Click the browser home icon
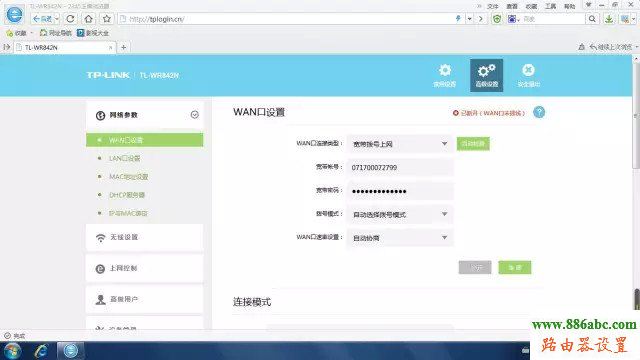The image size is (640, 360). point(88,19)
